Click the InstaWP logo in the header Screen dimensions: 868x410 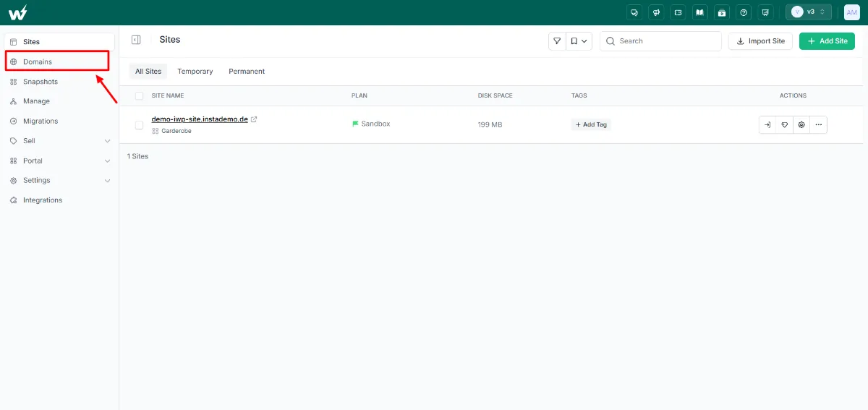pos(18,12)
